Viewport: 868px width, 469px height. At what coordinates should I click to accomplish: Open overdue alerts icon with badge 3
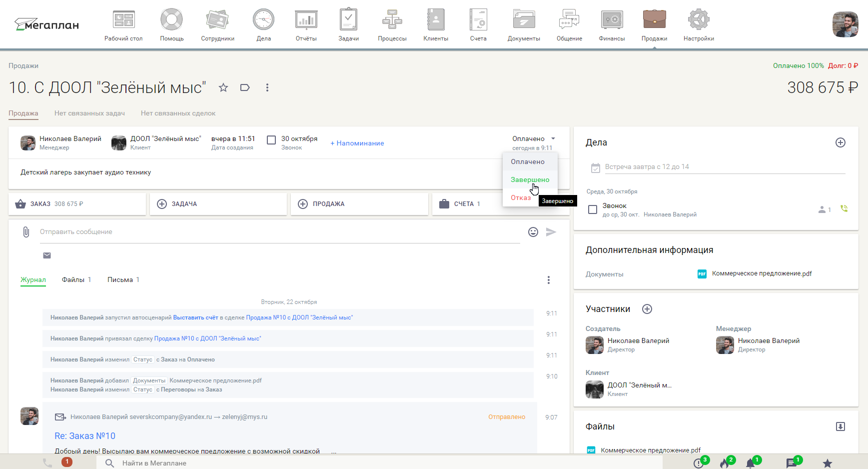click(699, 463)
